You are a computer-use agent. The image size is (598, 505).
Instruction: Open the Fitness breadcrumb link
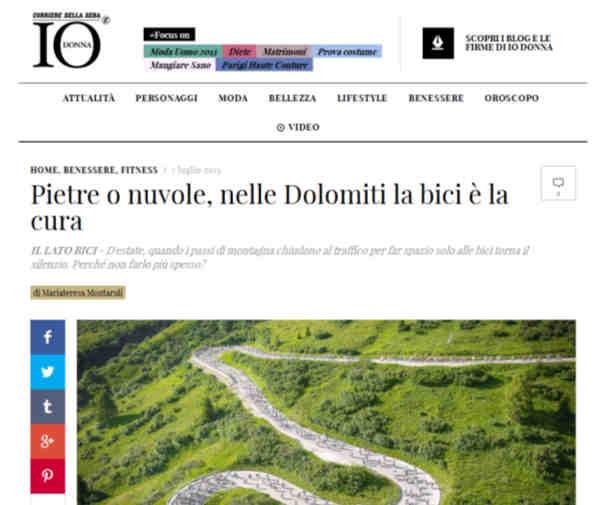click(139, 170)
